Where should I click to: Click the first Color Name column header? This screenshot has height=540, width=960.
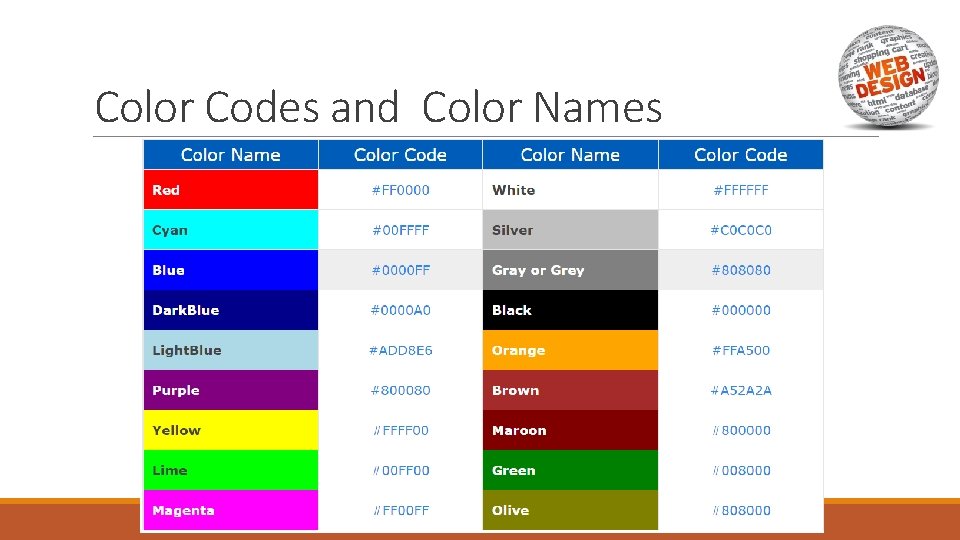tap(231, 154)
